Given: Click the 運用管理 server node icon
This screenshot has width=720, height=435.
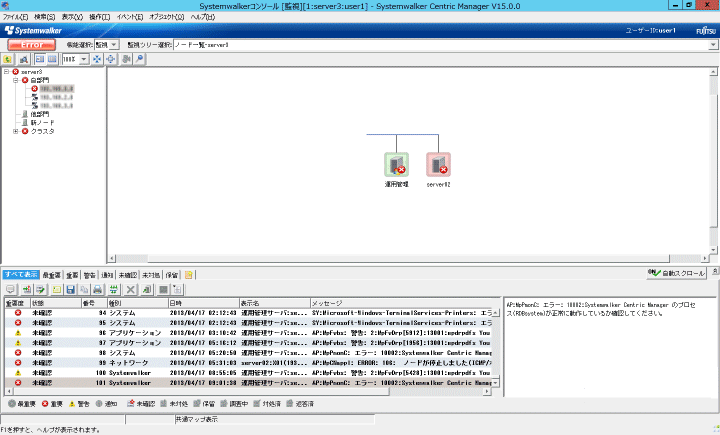Looking at the screenshot, I should (x=396, y=164).
